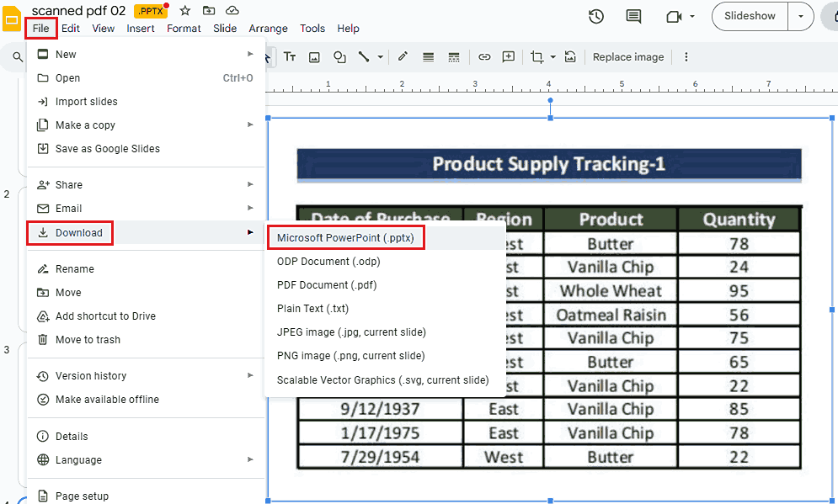Screen dimensions: 838x504
Task: Open the Edit menu
Action: (71, 29)
